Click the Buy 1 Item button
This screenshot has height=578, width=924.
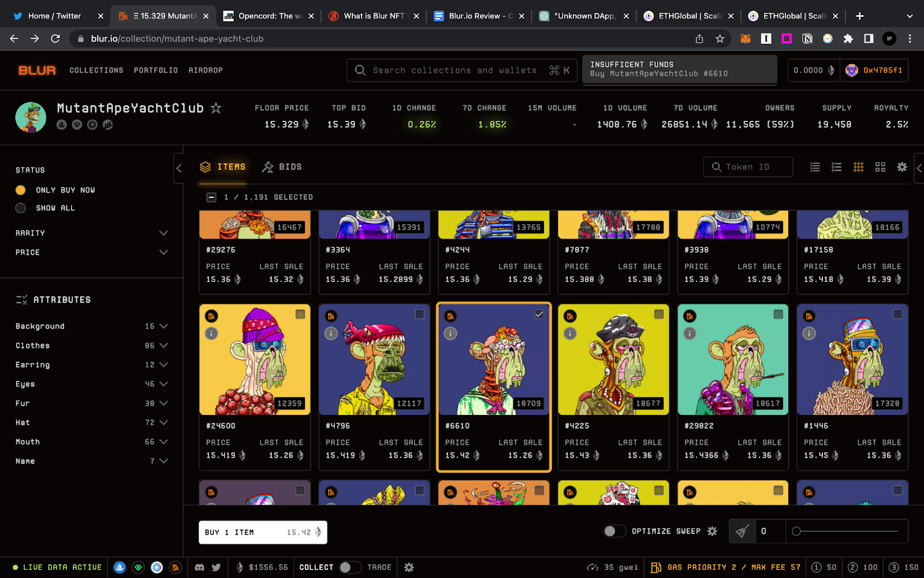point(263,532)
